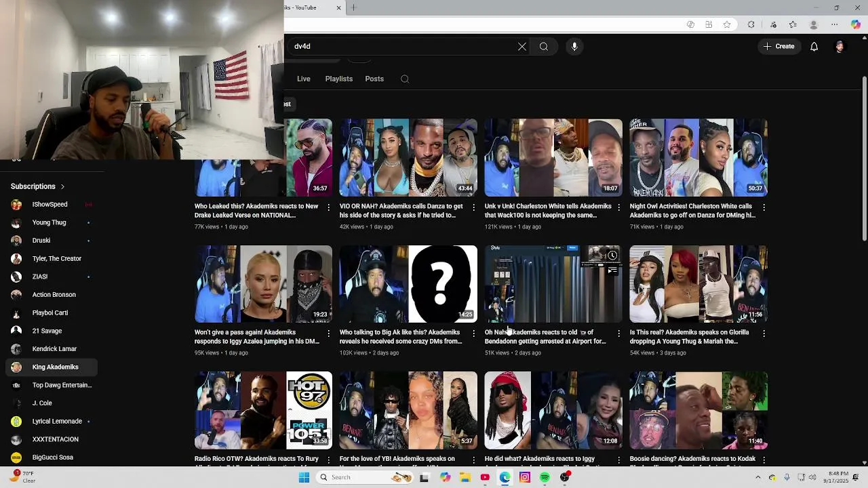Screen dimensions: 868x488
Task: Open options for the Big Ak video
Action: click(x=473, y=333)
